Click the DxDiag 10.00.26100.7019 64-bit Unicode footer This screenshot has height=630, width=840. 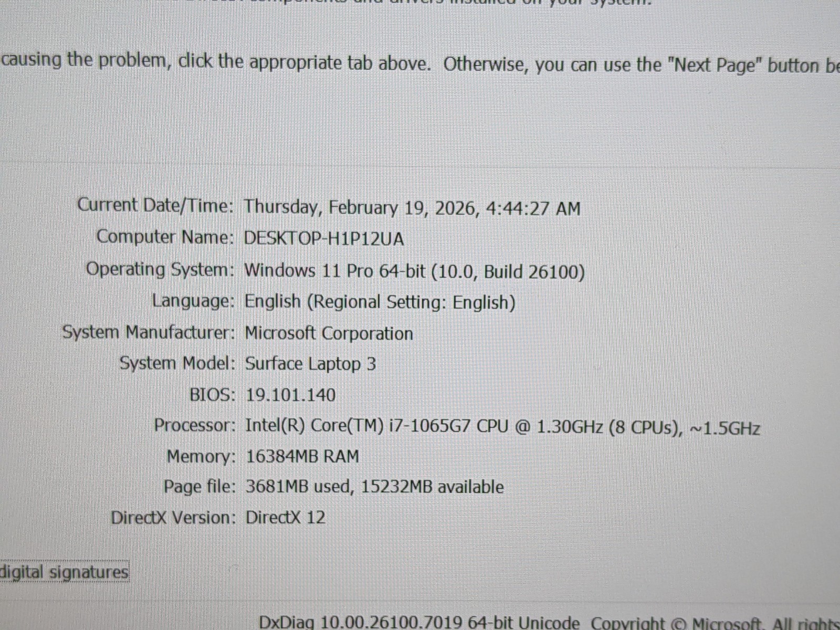[419, 623]
